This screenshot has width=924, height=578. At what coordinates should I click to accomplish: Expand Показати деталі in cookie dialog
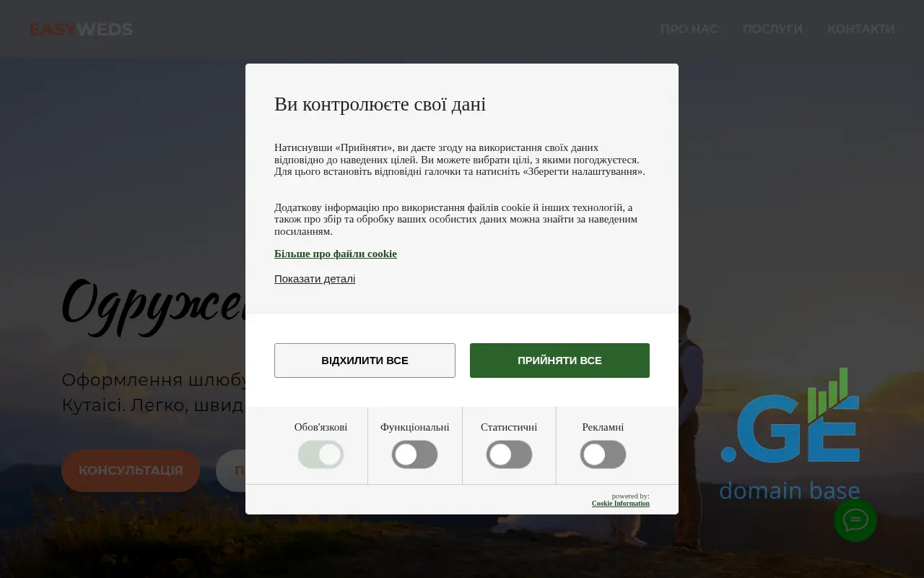[x=315, y=279]
